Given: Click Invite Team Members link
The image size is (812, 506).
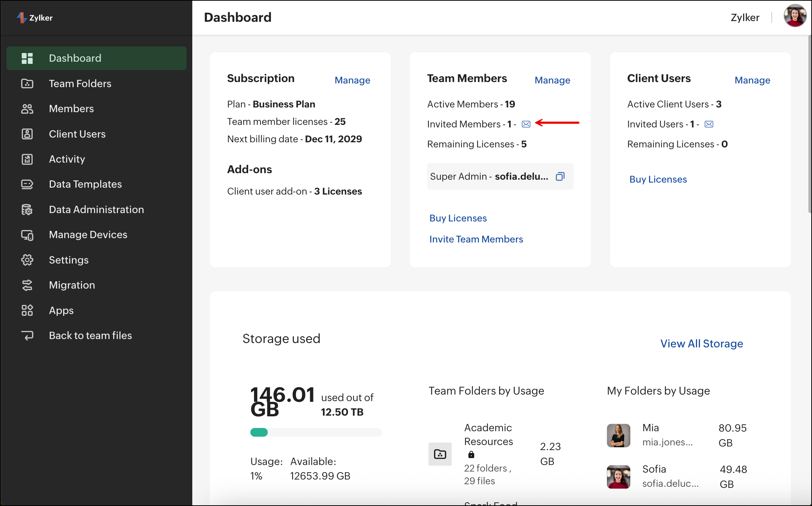Looking at the screenshot, I should (476, 239).
